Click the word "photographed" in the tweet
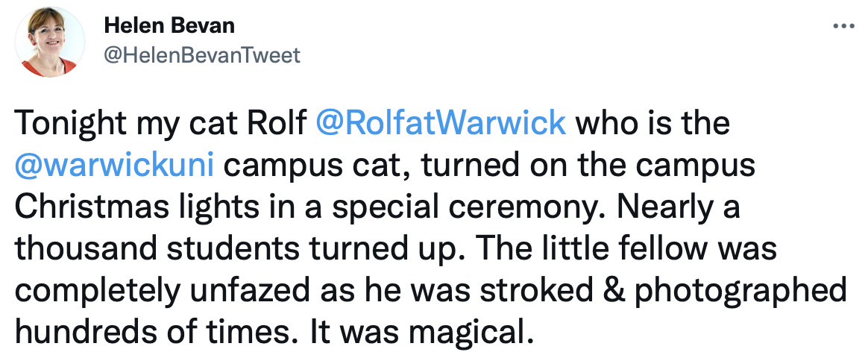Image resolution: width=868 pixels, height=358 pixels. (x=740, y=290)
